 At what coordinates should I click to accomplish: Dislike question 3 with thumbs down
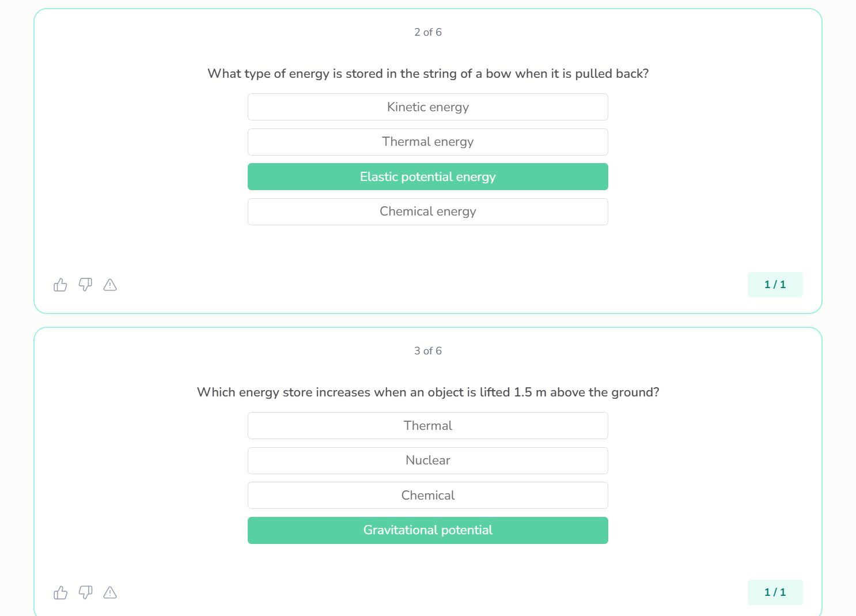click(x=85, y=592)
